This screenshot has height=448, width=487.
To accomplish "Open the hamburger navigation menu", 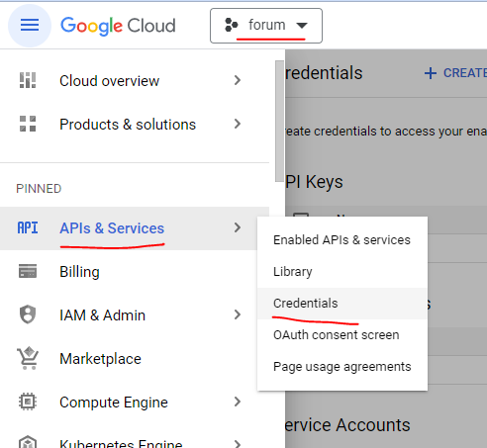I will pos(30,26).
